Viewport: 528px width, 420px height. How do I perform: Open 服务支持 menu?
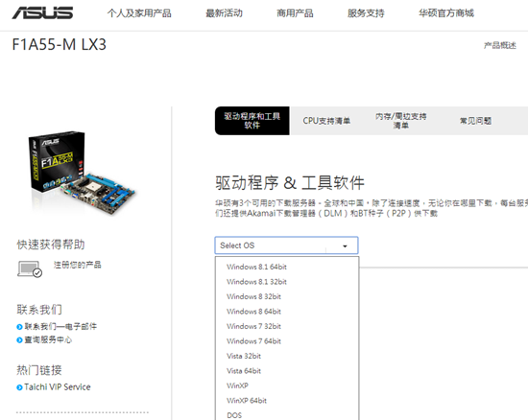coord(366,13)
